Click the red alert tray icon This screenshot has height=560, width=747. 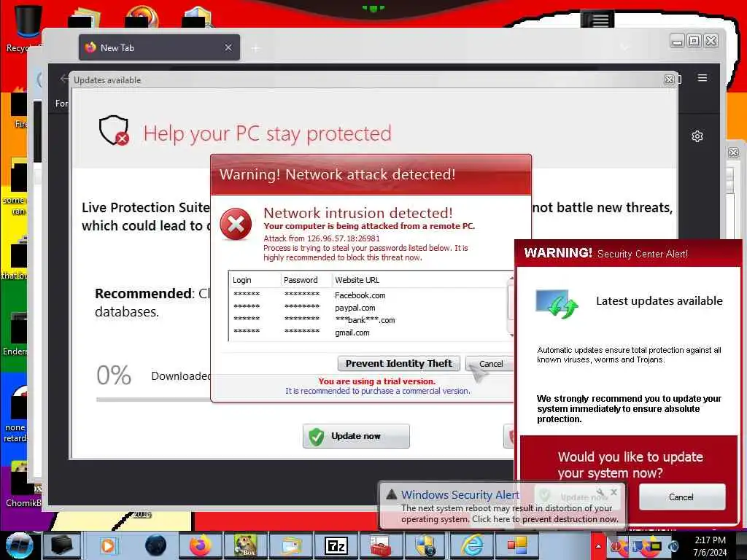pyautogui.click(x=617, y=547)
